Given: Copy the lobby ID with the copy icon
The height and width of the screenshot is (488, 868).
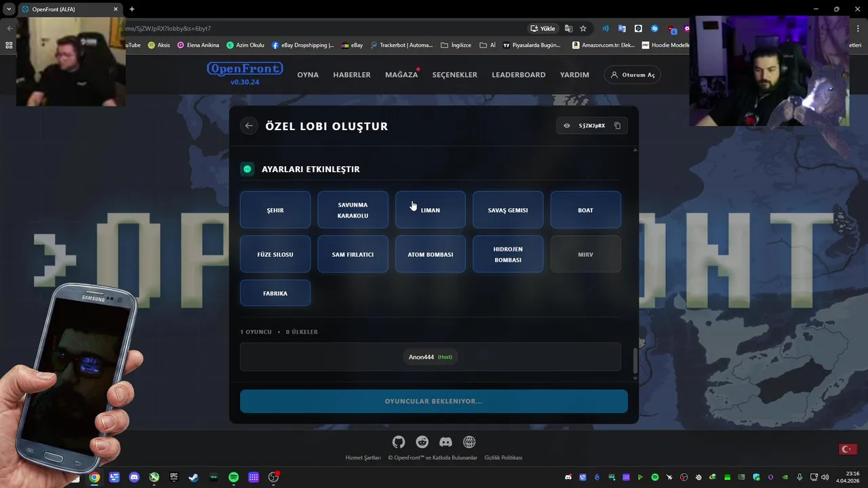Looking at the screenshot, I should click(617, 125).
